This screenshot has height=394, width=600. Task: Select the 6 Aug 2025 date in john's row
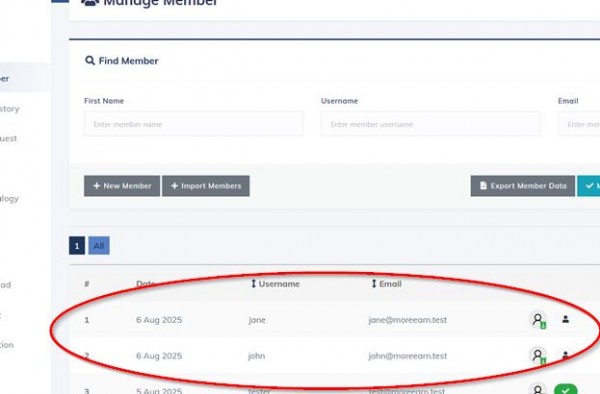[159, 356]
